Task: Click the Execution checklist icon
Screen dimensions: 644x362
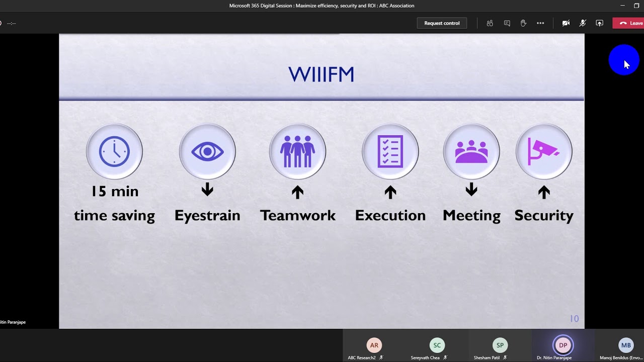Action: pos(390,151)
